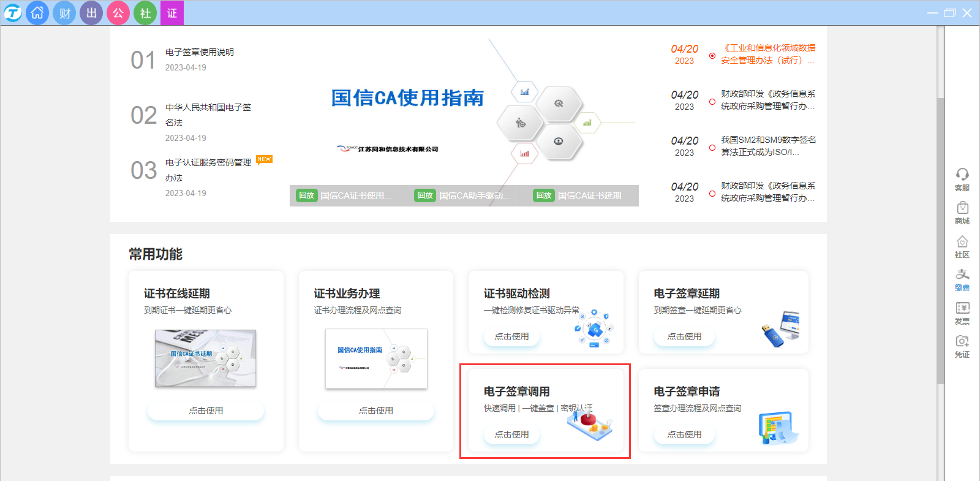The width and height of the screenshot is (980, 481).
Task: Click 点击使用 under 电子签章申请
Action: coord(684,434)
